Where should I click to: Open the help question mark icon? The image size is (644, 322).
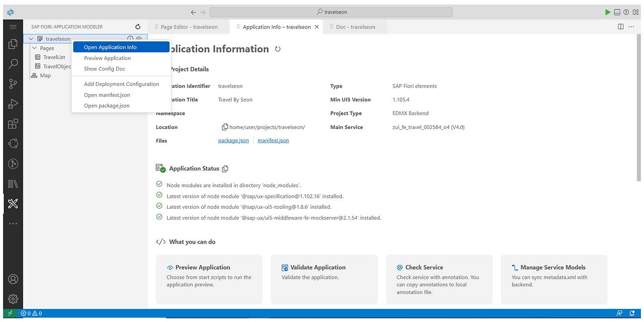click(x=626, y=12)
